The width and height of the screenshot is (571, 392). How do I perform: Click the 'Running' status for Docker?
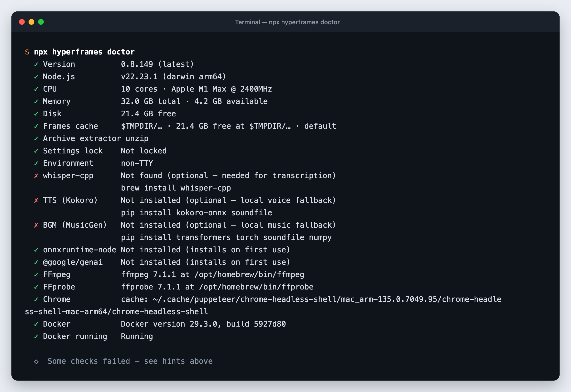[x=137, y=337]
